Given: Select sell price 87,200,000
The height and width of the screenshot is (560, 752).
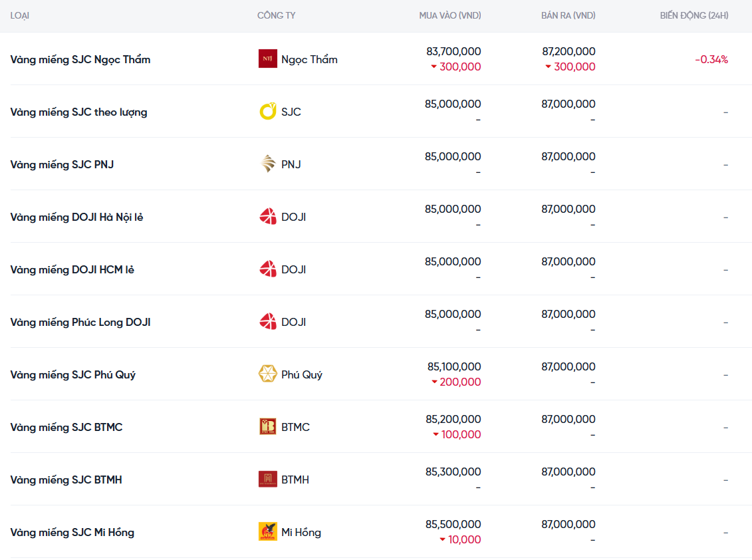Looking at the screenshot, I should [568, 51].
